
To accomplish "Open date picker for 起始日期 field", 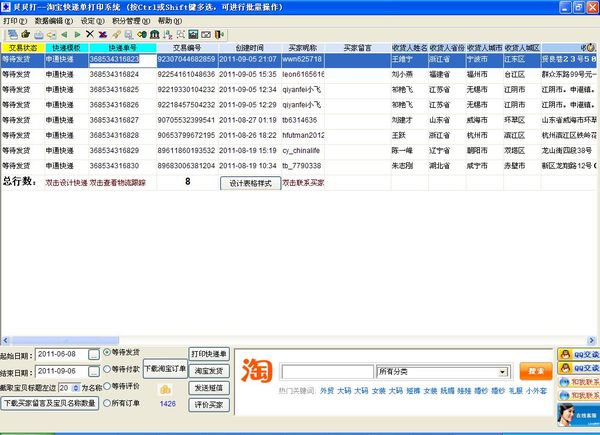I will pos(94,355).
